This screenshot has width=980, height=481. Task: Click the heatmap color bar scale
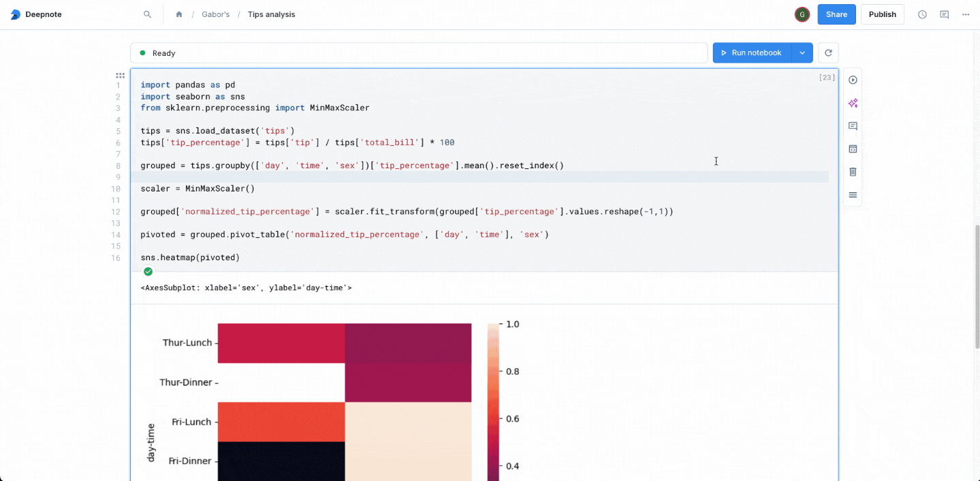(493, 402)
